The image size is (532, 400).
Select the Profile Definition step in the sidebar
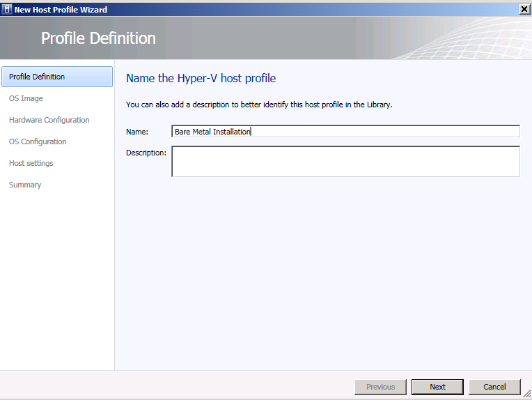pos(57,77)
